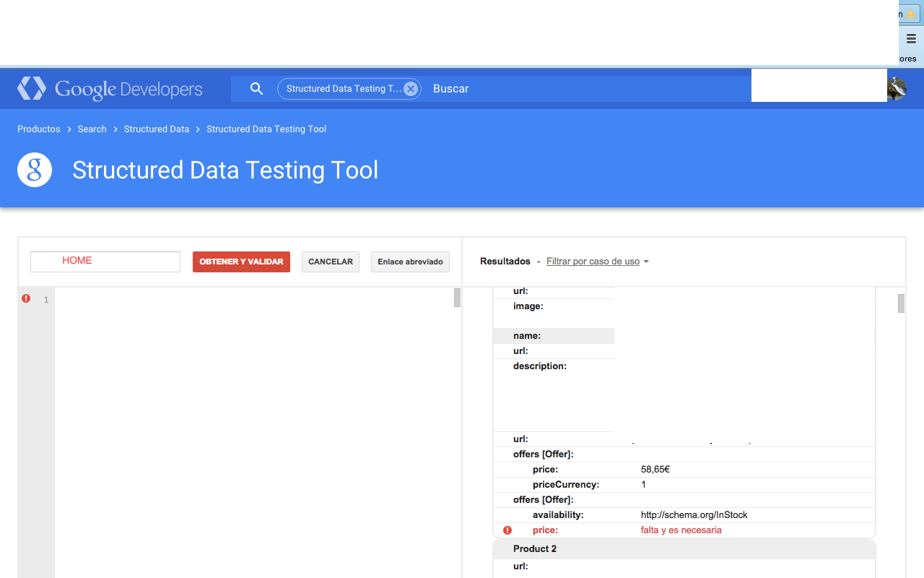Click the error icon next to missing price
The width and height of the screenshot is (924, 578).
507,530
